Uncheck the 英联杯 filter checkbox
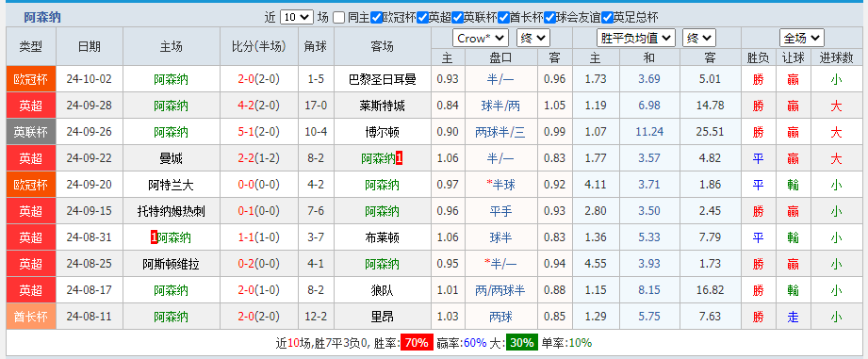868x359 pixels. coord(457,18)
